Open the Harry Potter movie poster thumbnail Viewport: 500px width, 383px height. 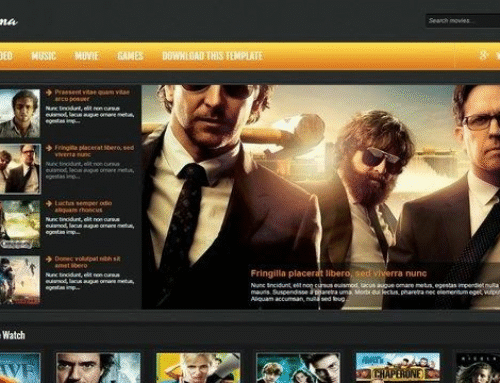pos(298,368)
